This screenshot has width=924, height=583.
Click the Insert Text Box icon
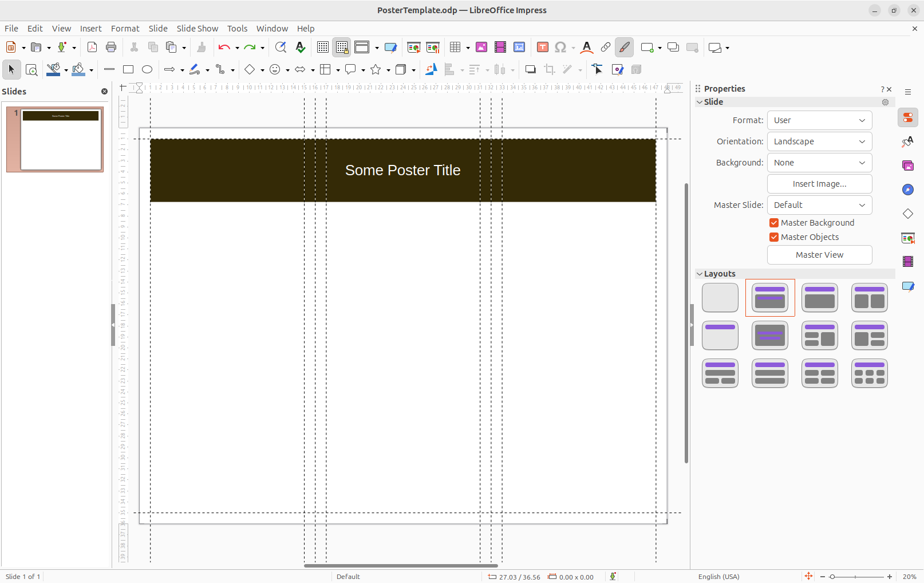pos(543,48)
